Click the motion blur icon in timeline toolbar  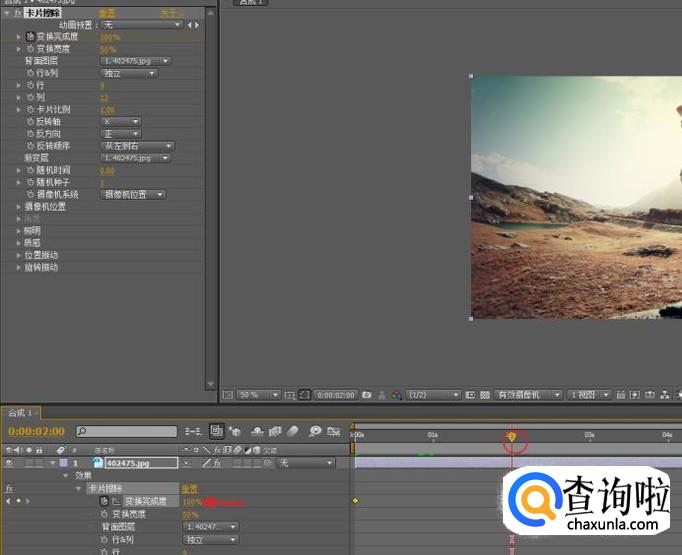click(293, 431)
